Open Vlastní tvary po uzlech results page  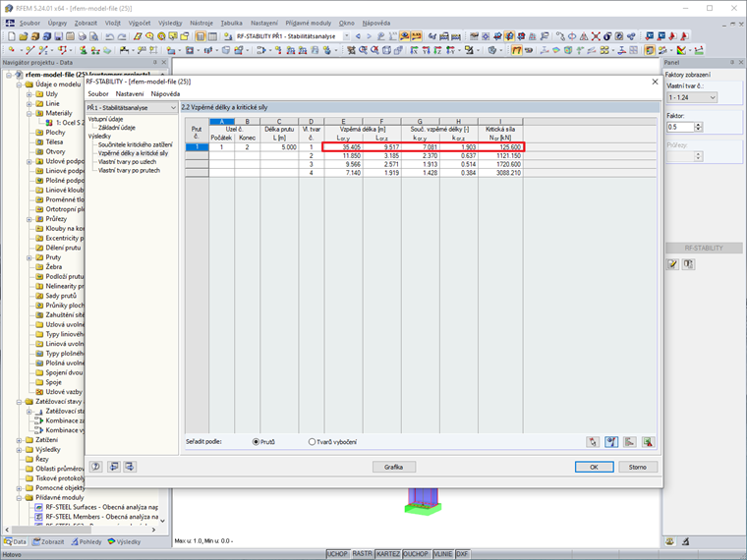pyautogui.click(x=127, y=161)
